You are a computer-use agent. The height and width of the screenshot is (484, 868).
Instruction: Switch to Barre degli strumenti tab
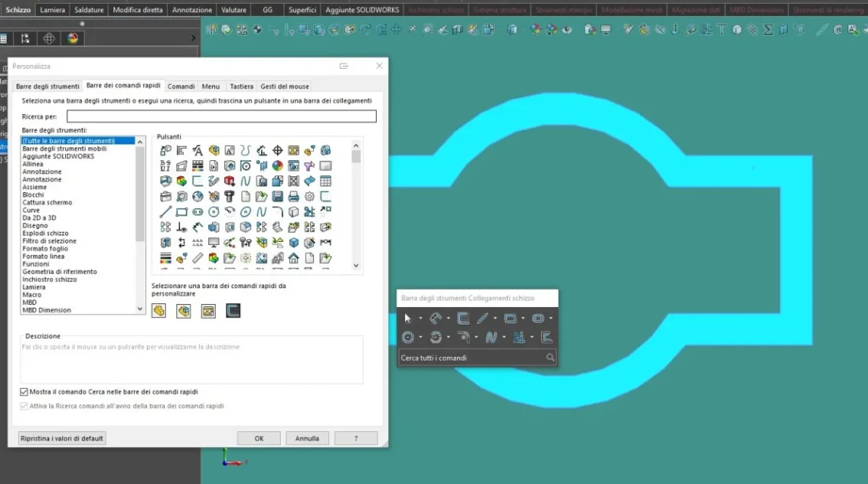point(48,86)
